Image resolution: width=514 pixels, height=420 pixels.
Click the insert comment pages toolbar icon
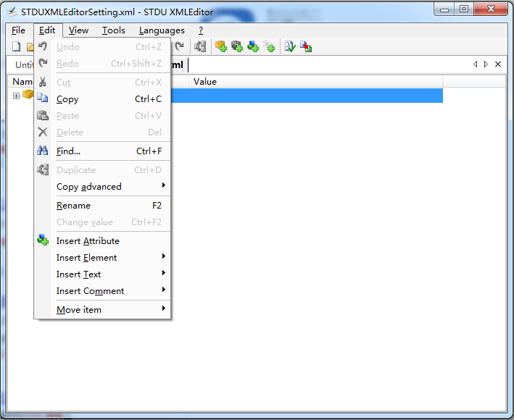[269, 46]
